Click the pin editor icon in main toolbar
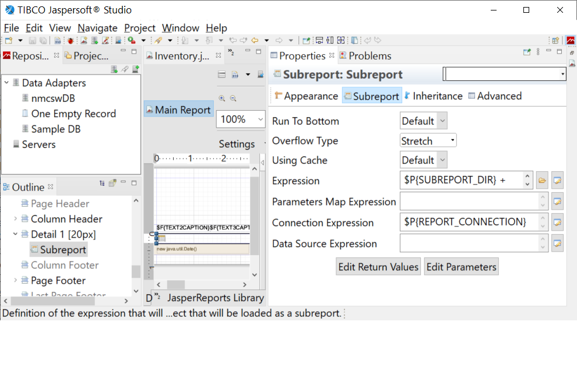Image resolution: width=577 pixels, height=392 pixels. (x=306, y=40)
